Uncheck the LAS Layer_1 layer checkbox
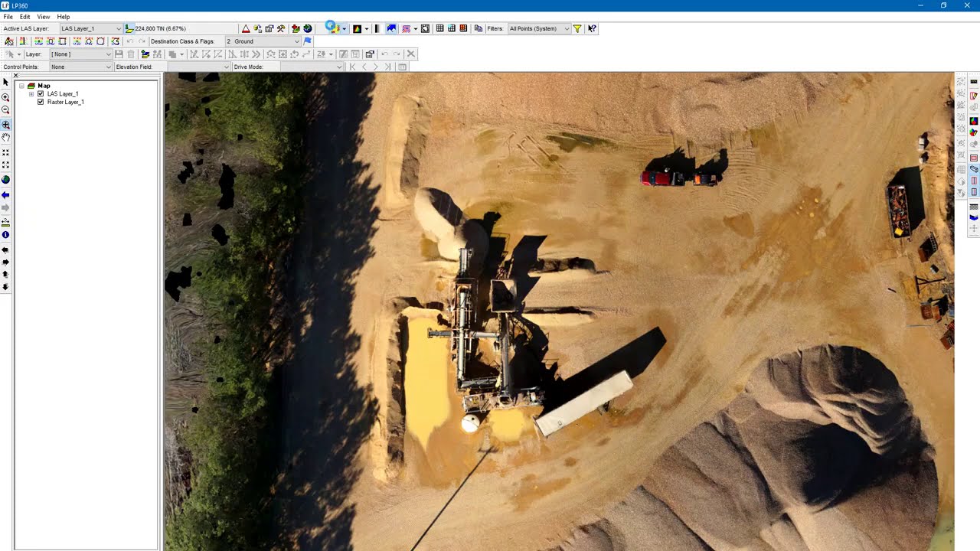The image size is (980, 551). pyautogui.click(x=41, y=94)
